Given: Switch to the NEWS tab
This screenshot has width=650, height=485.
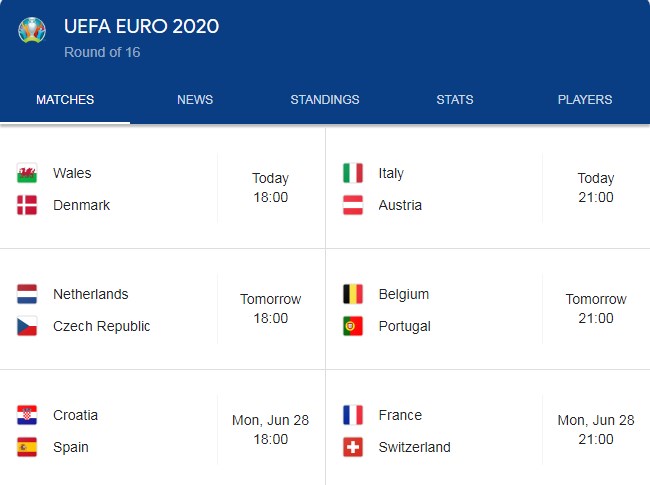Looking at the screenshot, I should point(195,99).
